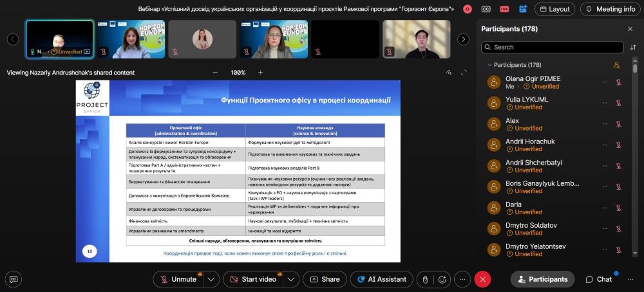Open the Layout menu

coord(554,9)
